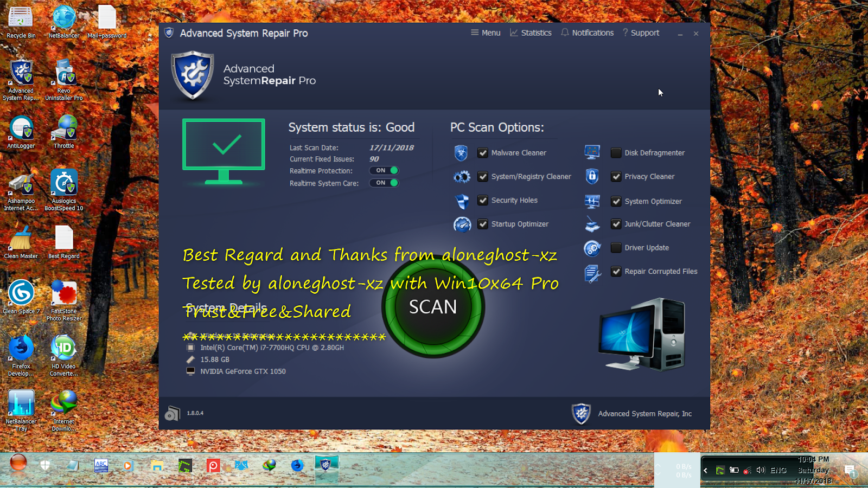This screenshot has height=488, width=868.
Task: Toggle Realtime Protection switch off
Action: pyautogui.click(x=384, y=170)
